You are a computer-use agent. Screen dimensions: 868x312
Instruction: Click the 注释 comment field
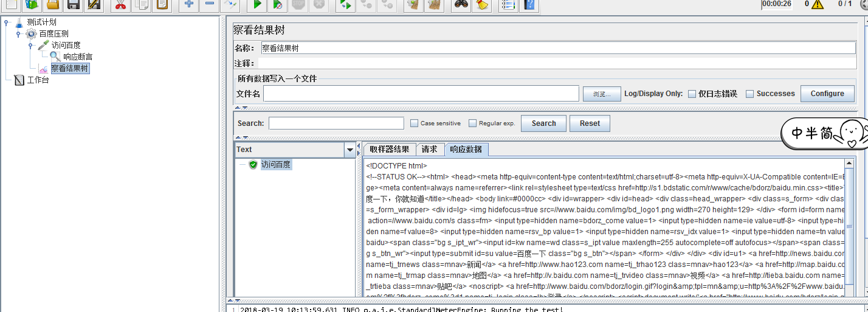(x=557, y=63)
